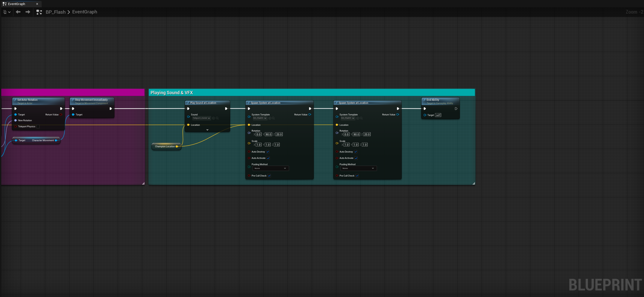This screenshot has height=297, width=644.
Task: Click the blueprint graph icon beside BP_Flash
Action: point(39,12)
